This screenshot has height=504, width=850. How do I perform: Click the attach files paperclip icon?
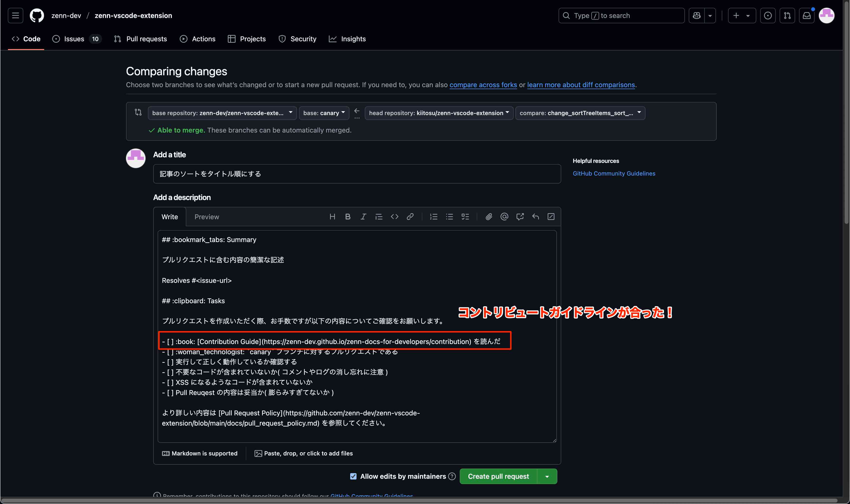(489, 217)
